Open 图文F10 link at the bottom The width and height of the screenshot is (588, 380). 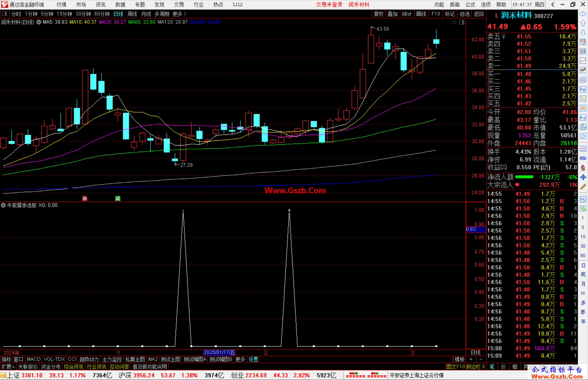(x=456, y=367)
